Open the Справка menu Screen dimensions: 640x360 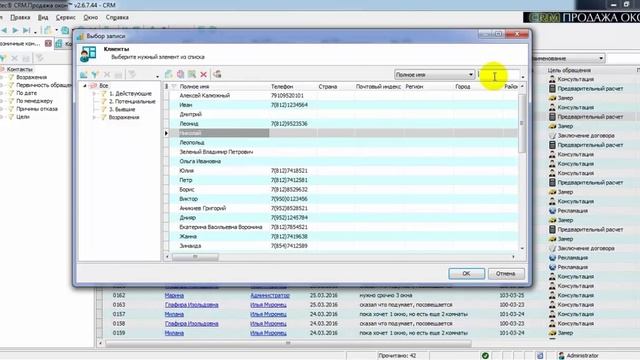click(117, 18)
